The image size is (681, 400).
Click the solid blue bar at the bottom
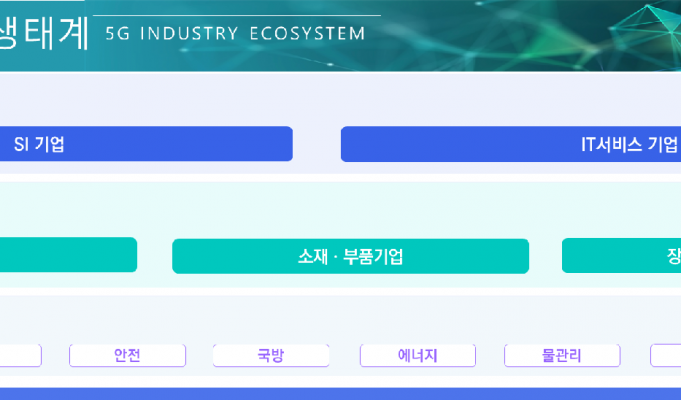340,394
